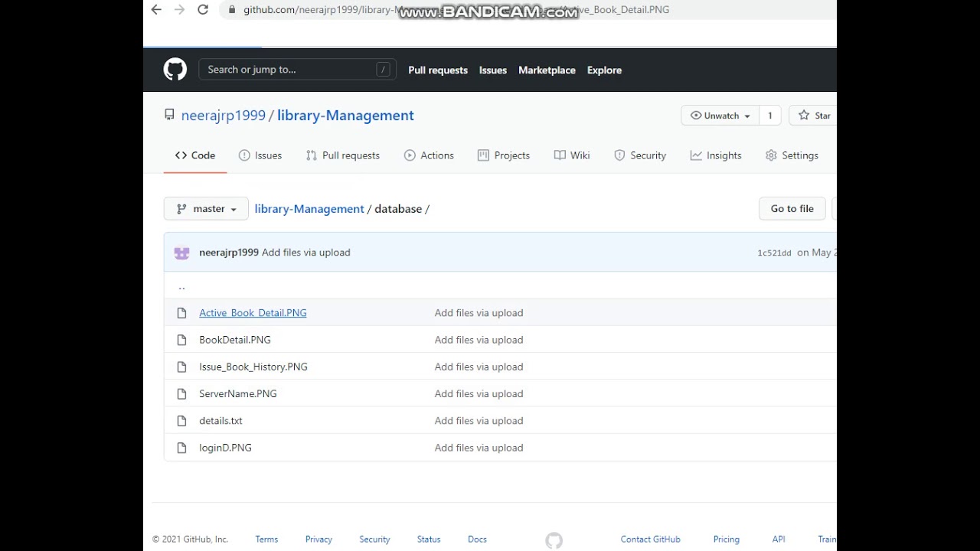Open the BookDetail.PNG file
The width and height of the screenshot is (980, 551).
235,340
